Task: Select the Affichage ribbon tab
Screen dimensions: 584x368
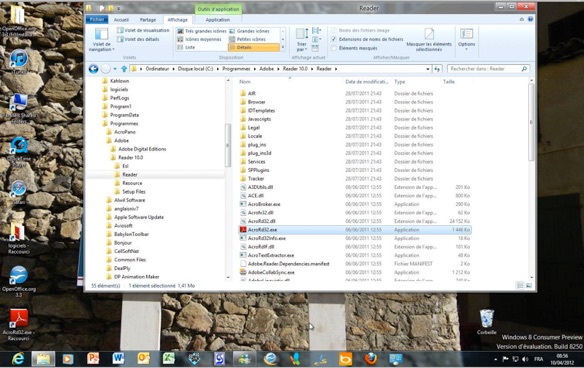Action: click(178, 20)
